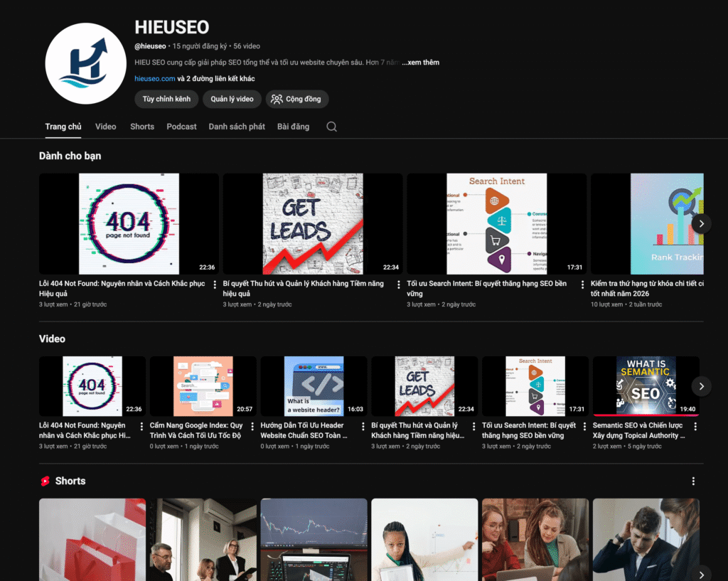Open title 'Kiểm tra thứ hạng từ khóa chi tiết'
The image size is (728, 581).
pos(647,289)
